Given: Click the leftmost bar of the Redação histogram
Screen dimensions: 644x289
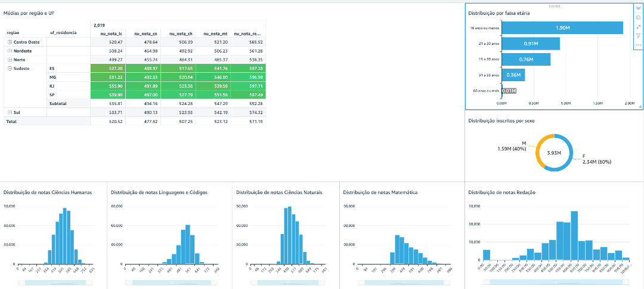Looking at the screenshot, I should (487, 255).
